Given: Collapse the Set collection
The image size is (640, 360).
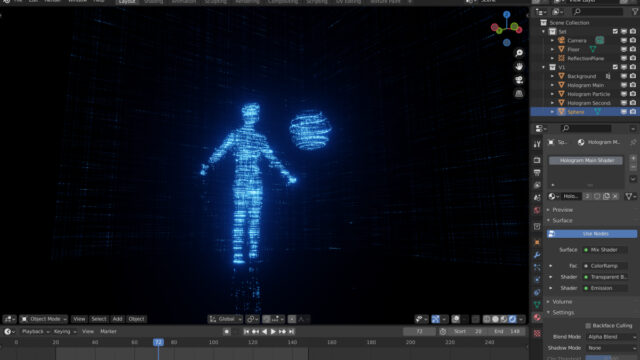Looking at the screenshot, I should tap(544, 31).
